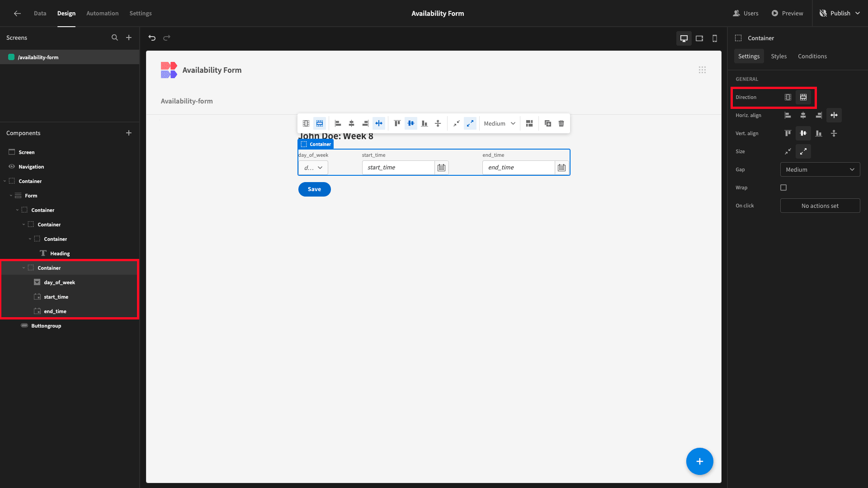Open the day_of_week dropdown field
Screen dimensions: 868x488
pos(313,168)
